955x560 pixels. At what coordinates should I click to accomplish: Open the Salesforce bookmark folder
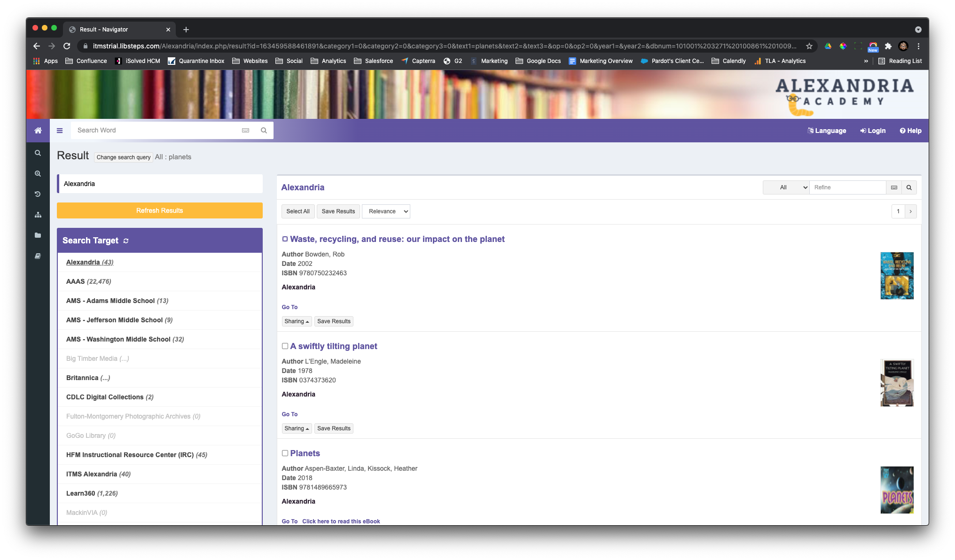click(x=374, y=61)
